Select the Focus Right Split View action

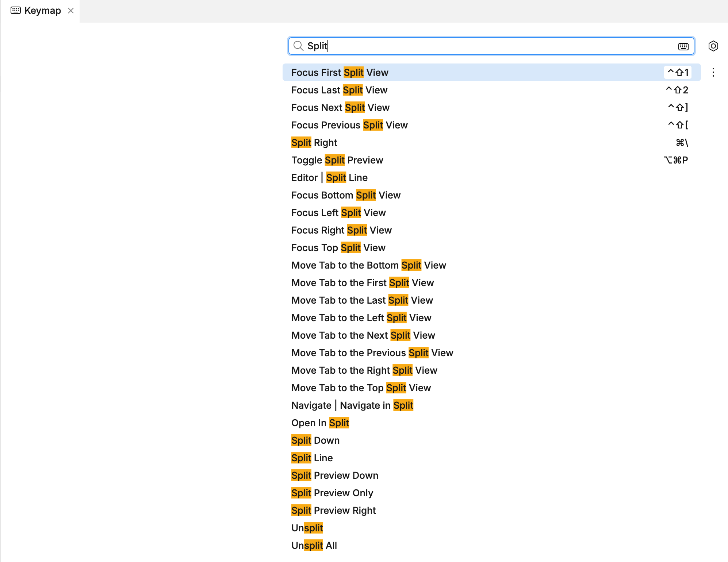tap(491, 230)
